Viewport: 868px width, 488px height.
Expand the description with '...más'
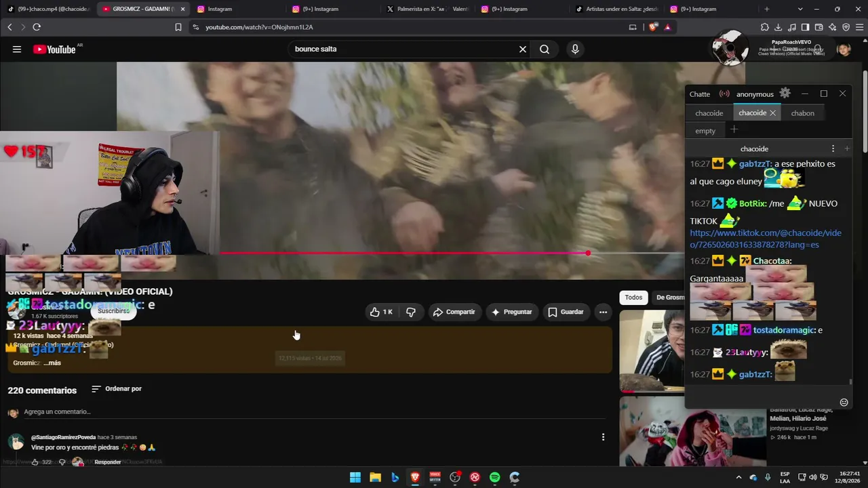click(52, 363)
